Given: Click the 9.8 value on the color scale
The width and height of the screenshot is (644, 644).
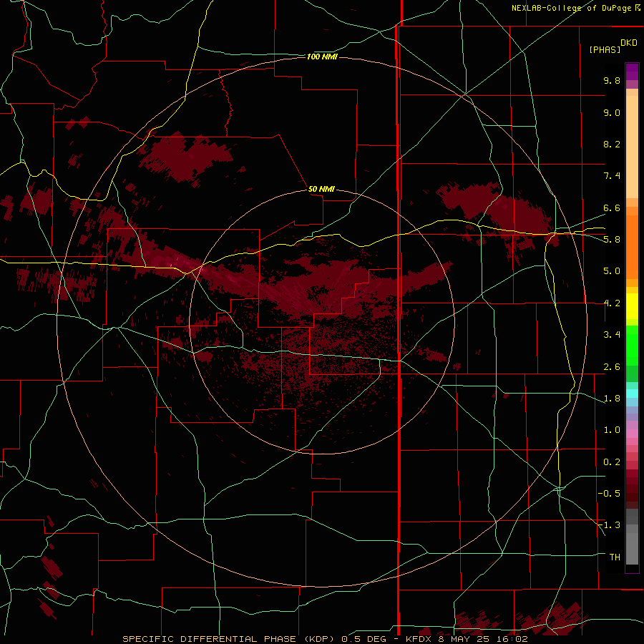Looking at the screenshot, I should point(612,80).
